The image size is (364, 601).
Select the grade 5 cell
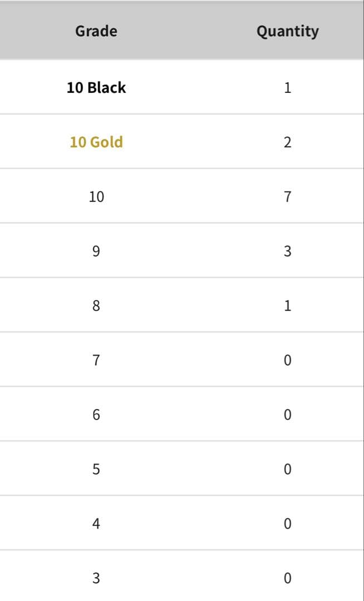click(96, 469)
